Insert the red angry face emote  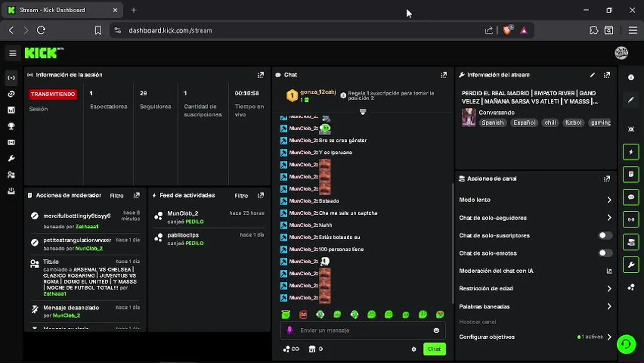(x=303, y=315)
